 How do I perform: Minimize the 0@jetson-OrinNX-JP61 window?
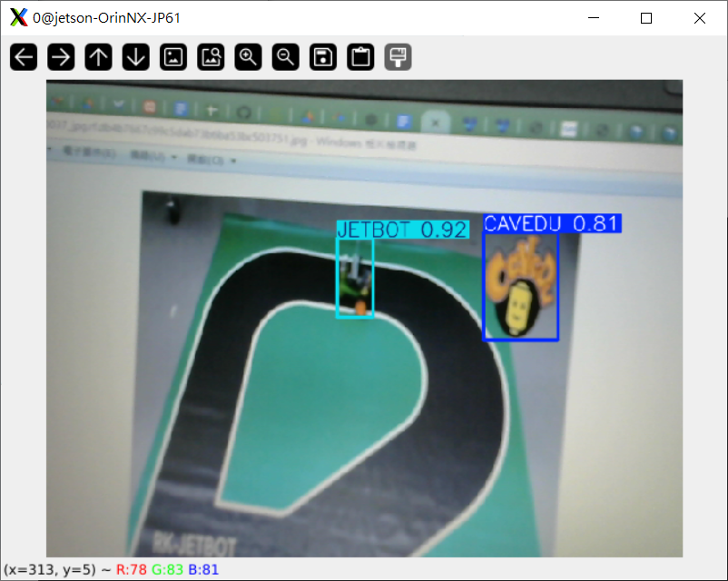point(594,18)
